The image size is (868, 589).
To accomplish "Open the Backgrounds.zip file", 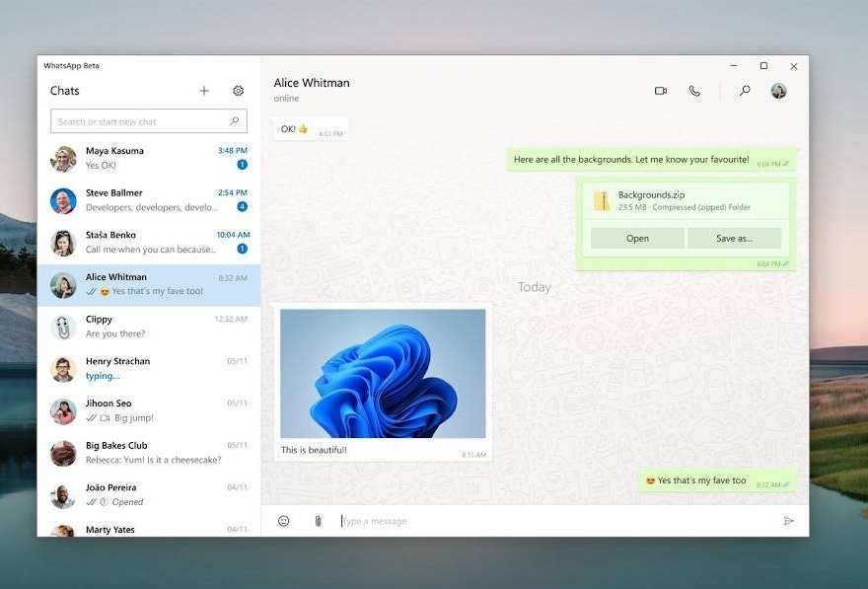I will tap(637, 239).
